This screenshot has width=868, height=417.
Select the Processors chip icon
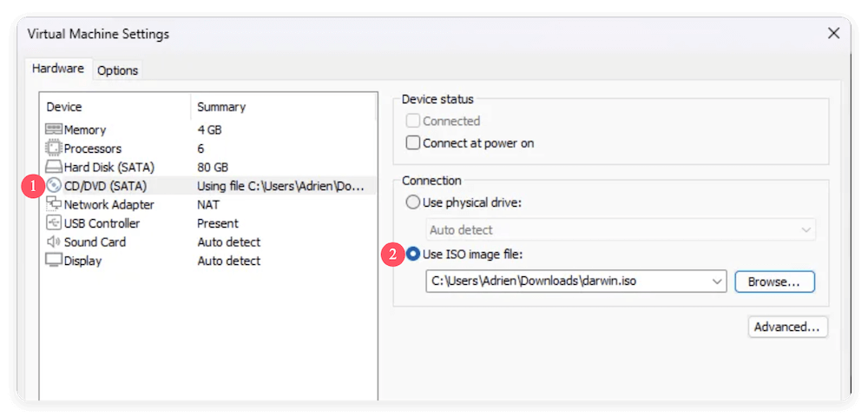[54, 149]
